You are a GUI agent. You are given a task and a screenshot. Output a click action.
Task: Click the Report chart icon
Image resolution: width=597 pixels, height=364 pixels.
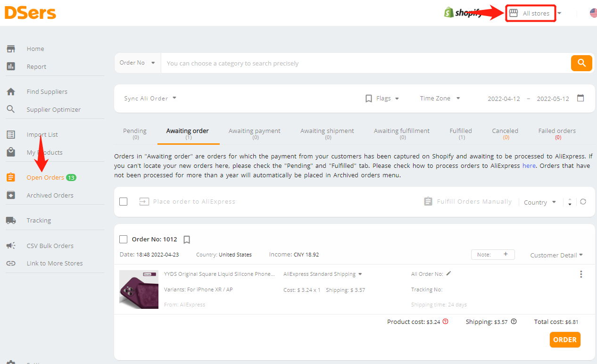11,66
